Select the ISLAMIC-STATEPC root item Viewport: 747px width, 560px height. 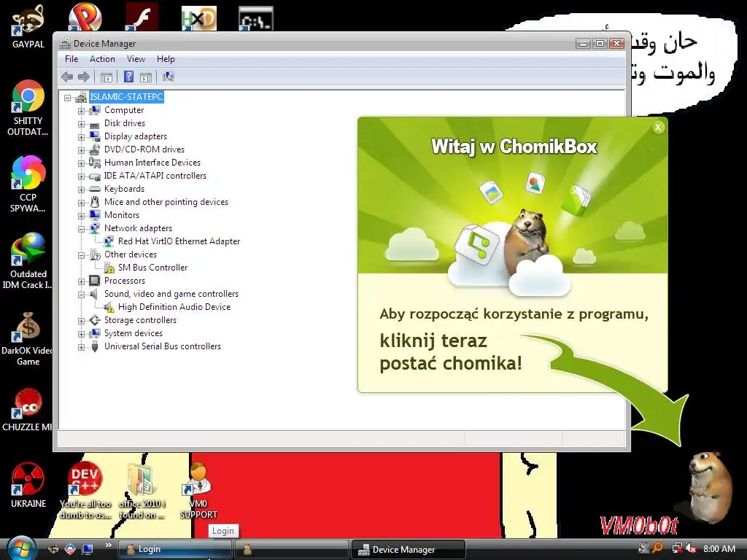coord(126,97)
